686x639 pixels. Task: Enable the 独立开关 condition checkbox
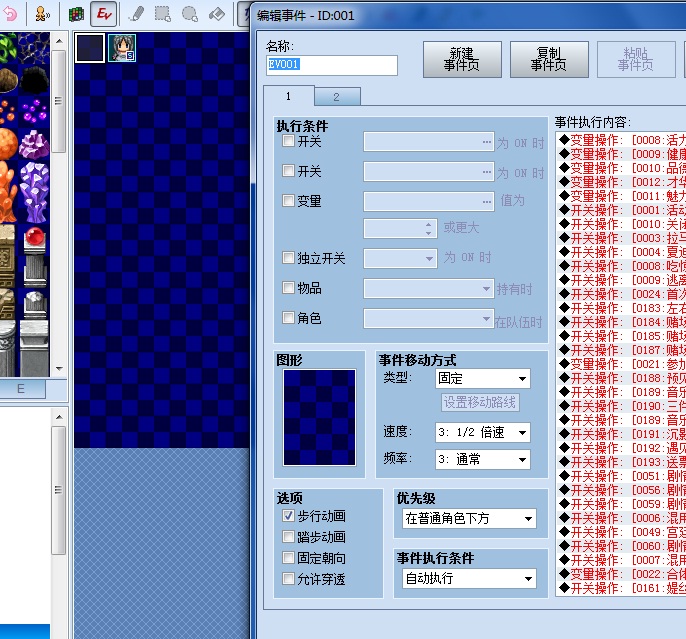(x=288, y=257)
